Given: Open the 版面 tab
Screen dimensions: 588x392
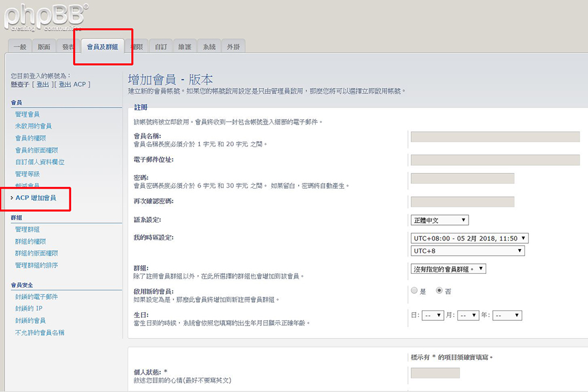Looking at the screenshot, I should (44, 47).
